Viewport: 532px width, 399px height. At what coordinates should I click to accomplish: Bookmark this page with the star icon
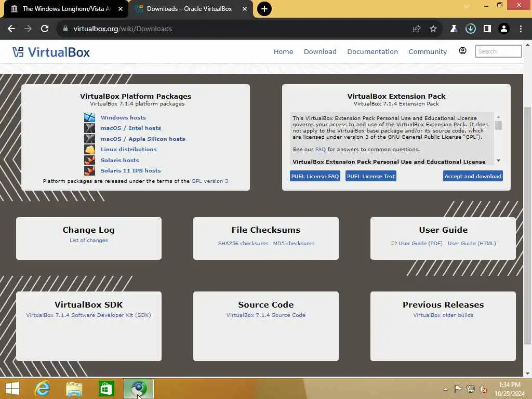point(433,29)
